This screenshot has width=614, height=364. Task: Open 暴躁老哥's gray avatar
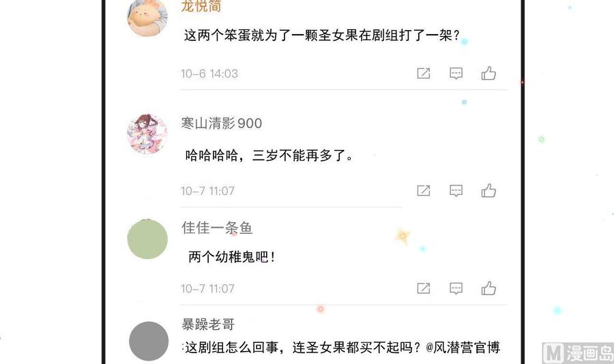point(149,341)
